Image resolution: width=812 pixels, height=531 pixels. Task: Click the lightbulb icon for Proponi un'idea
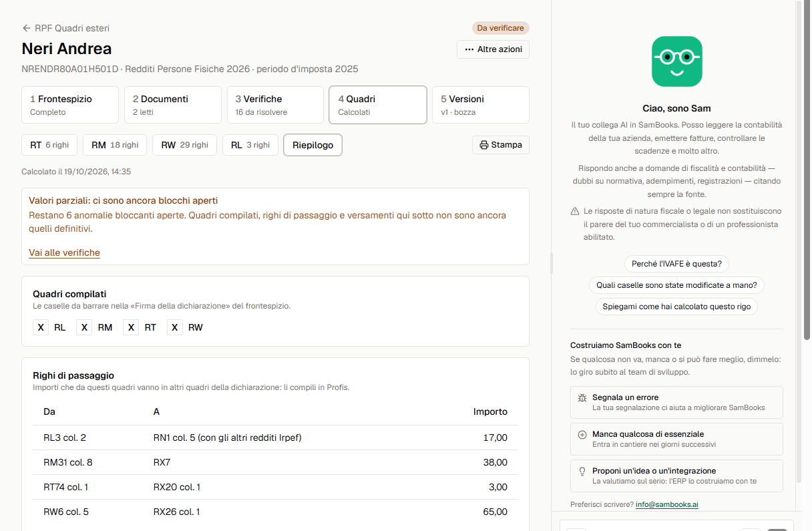pyautogui.click(x=582, y=471)
